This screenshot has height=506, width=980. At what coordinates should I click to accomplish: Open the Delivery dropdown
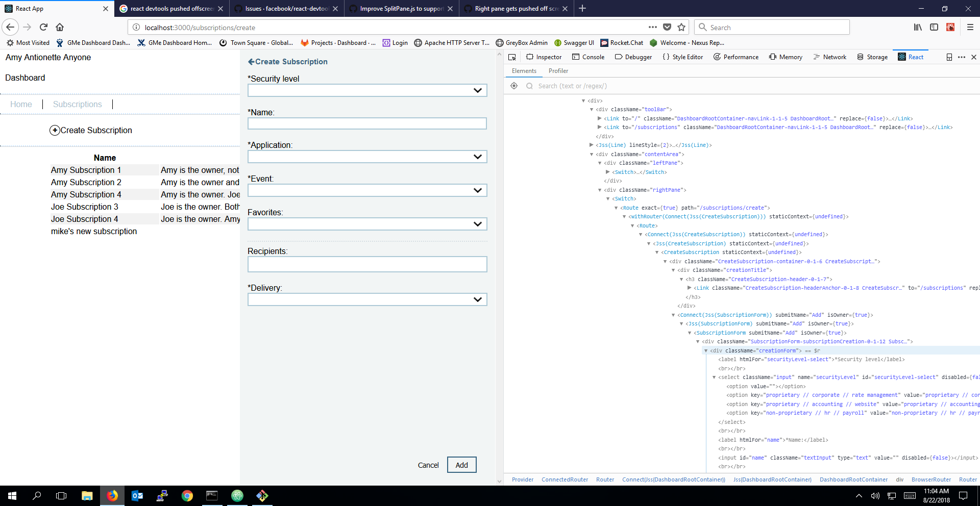(367, 299)
